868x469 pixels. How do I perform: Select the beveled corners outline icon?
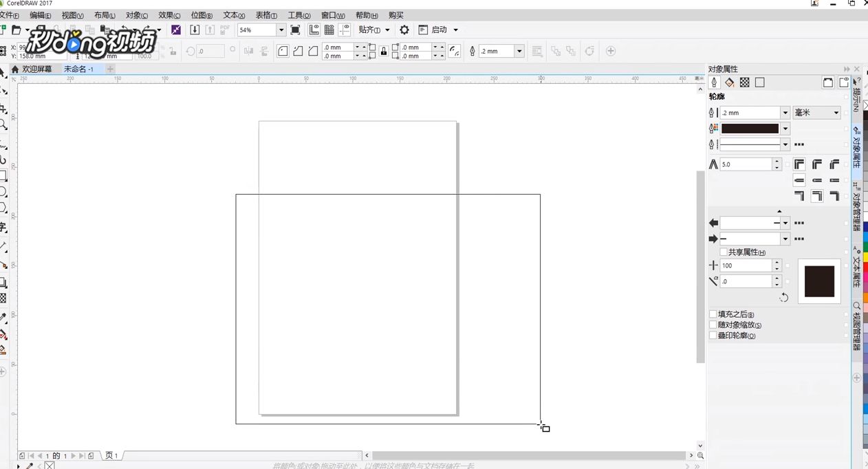click(x=834, y=164)
